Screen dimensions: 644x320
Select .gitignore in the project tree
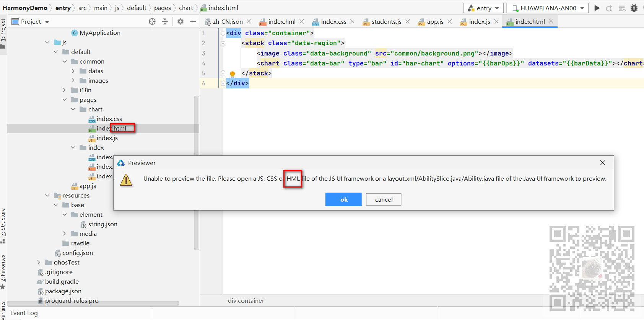click(x=55, y=272)
